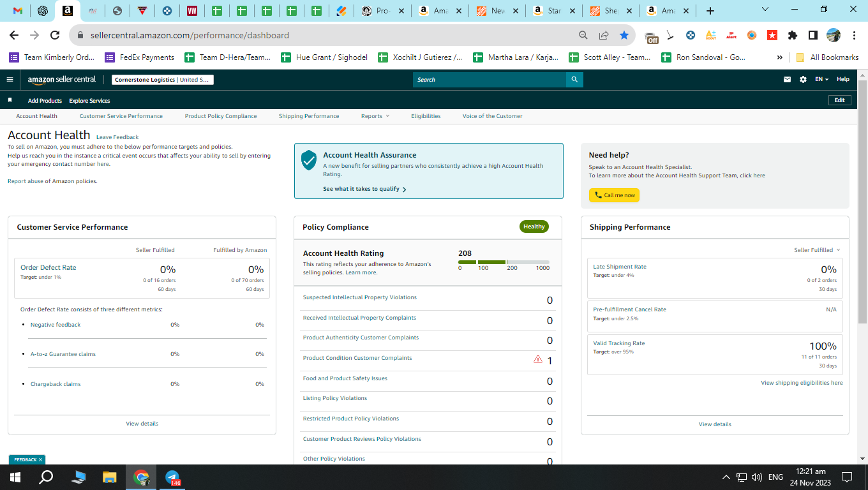868x490 pixels.
Task: Open the Gmail pinned tab
Action: [18, 11]
